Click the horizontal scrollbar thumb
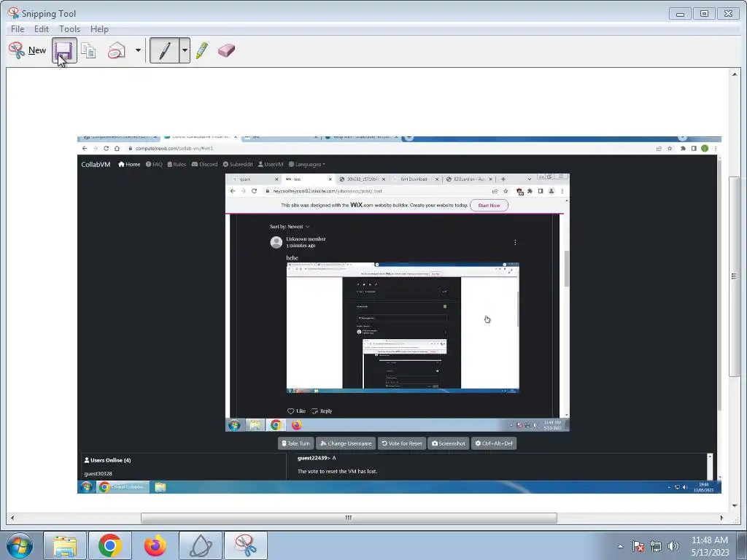 349,518
